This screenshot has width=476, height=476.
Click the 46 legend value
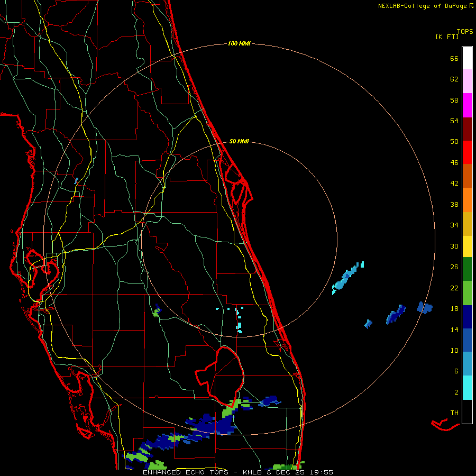pos(454,163)
